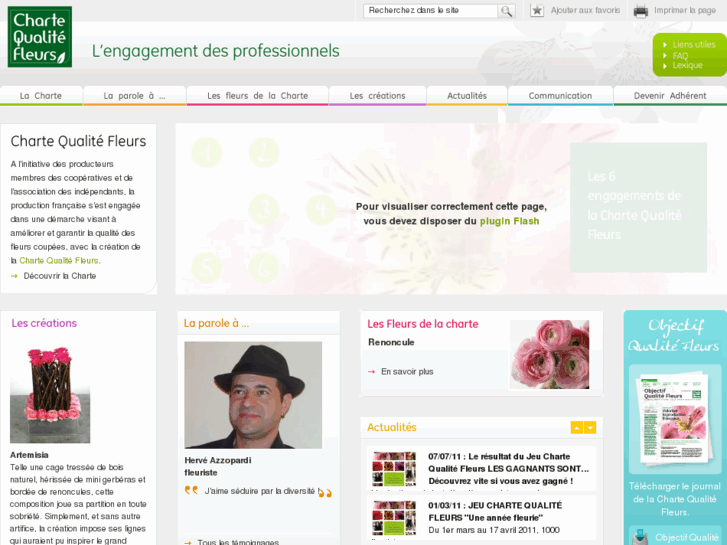Click the Objectif Qualité Fleurs journal cover image
Viewport: 727px width, 545px height.
coord(674,418)
